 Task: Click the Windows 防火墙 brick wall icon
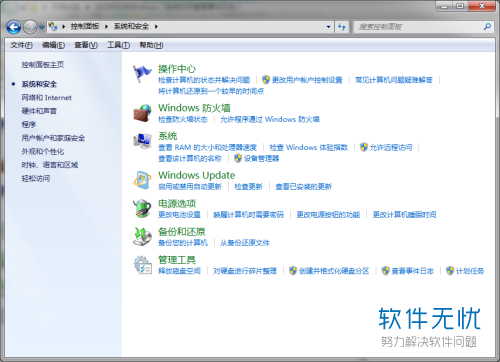pos(143,113)
